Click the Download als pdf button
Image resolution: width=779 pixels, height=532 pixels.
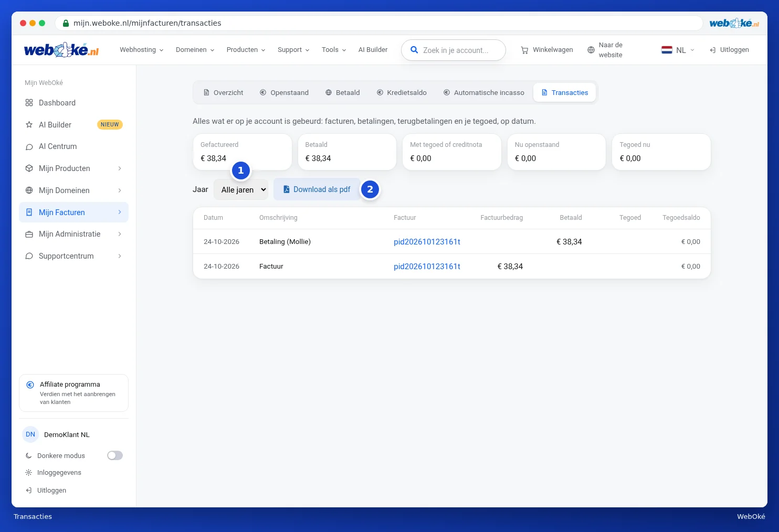(x=317, y=189)
